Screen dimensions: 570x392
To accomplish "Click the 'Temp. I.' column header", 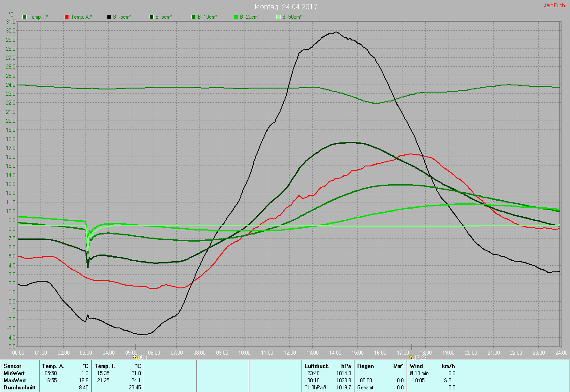I will [x=105, y=366].
